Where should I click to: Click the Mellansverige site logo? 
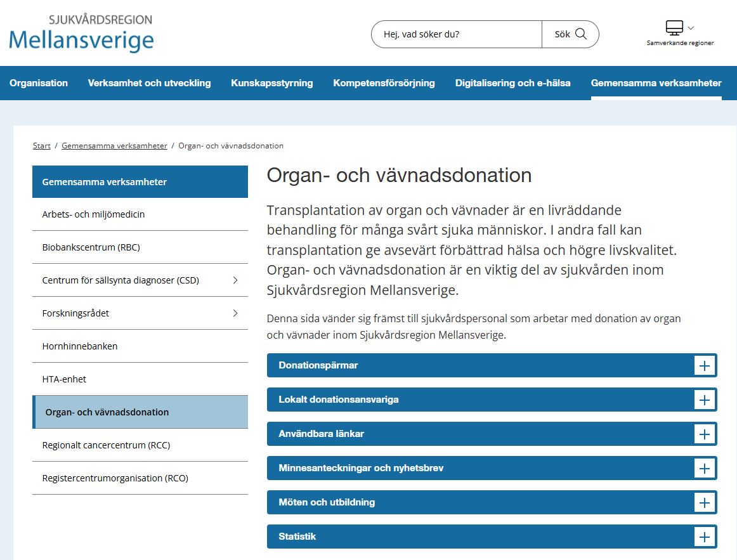click(81, 33)
